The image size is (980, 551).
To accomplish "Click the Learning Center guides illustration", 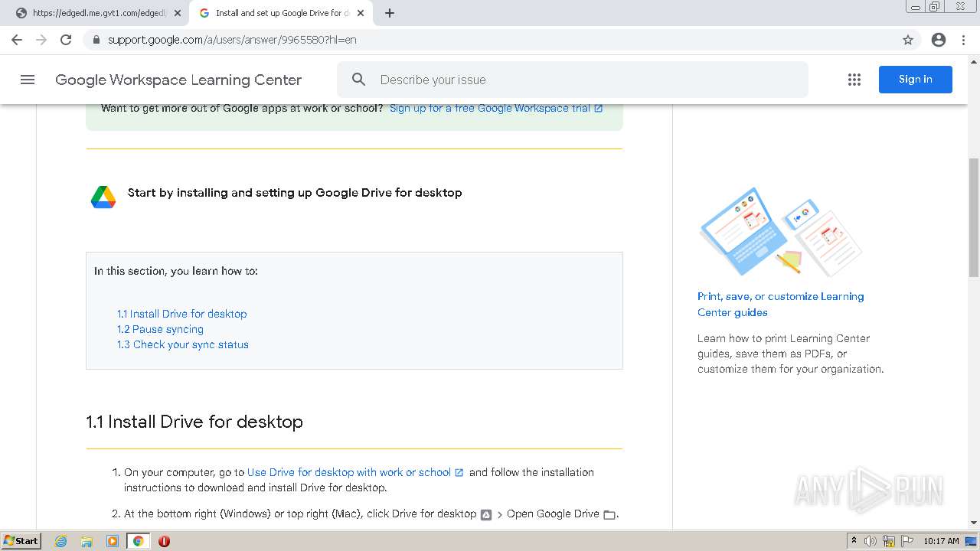I will point(781,233).
